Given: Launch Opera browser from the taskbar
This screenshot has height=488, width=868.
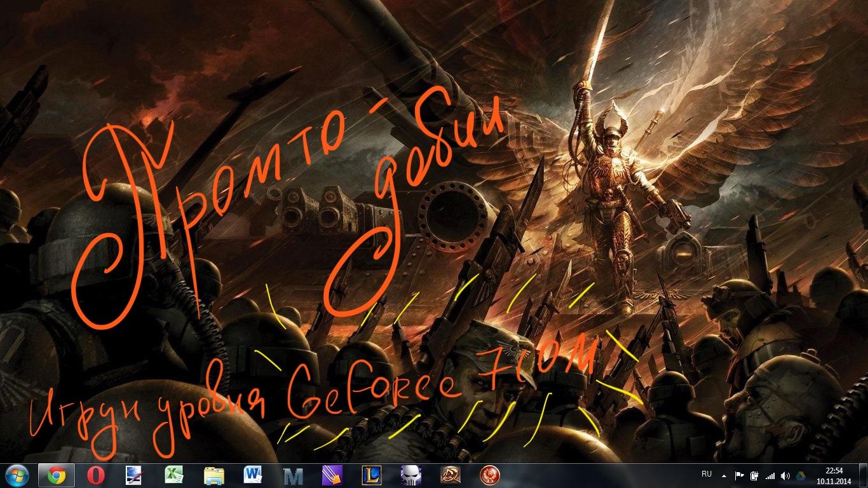Looking at the screenshot, I should click(x=96, y=475).
